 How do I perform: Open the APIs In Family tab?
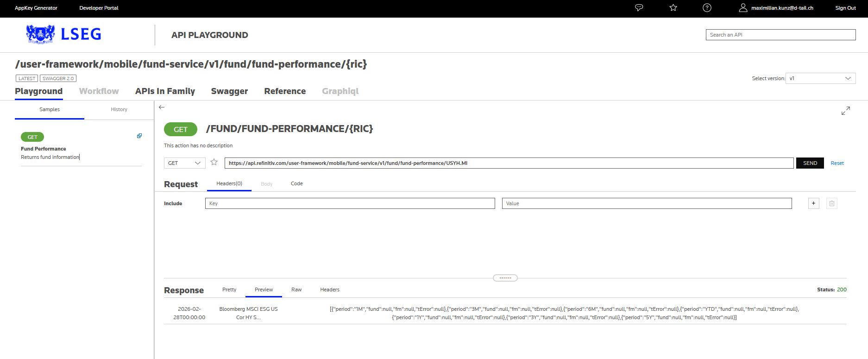[x=165, y=91]
